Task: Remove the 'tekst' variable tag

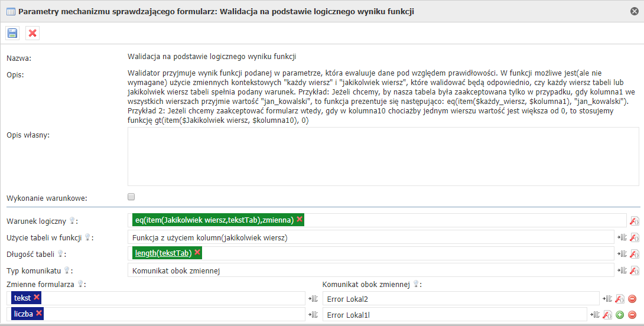Action: [x=37, y=298]
